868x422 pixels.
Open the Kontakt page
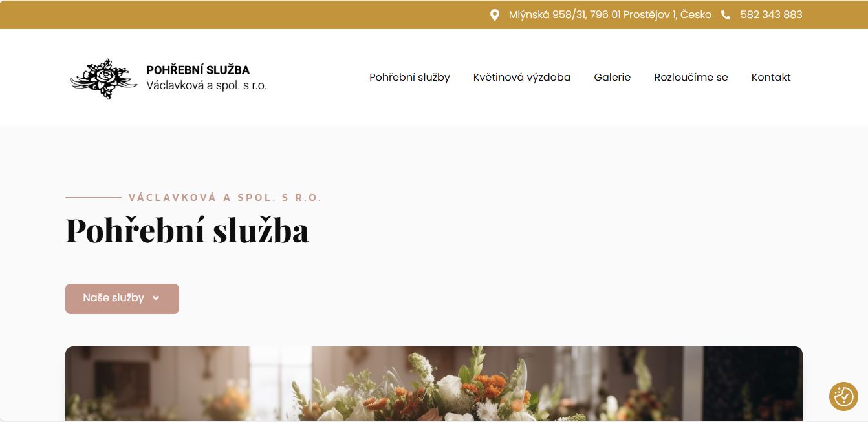click(x=771, y=78)
